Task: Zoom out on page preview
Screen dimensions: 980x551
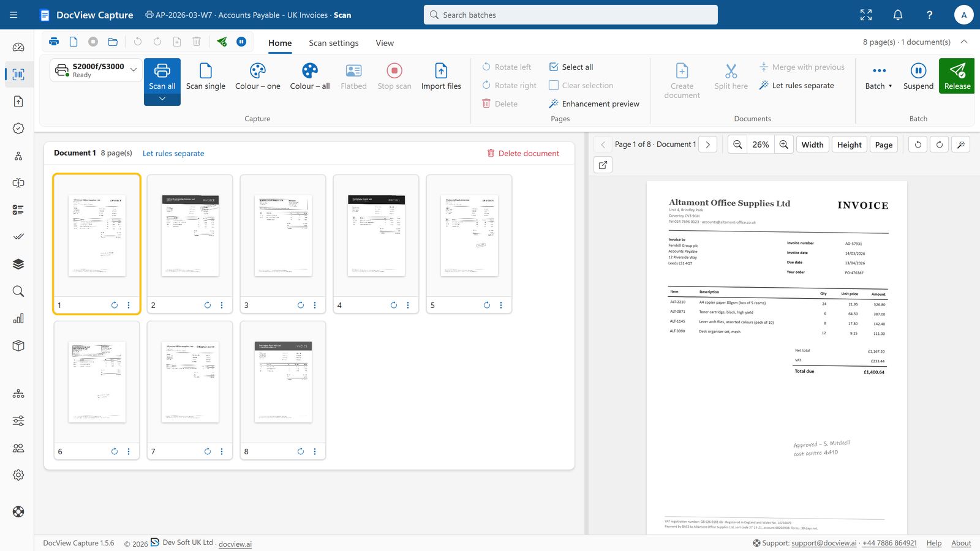Action: tap(737, 144)
